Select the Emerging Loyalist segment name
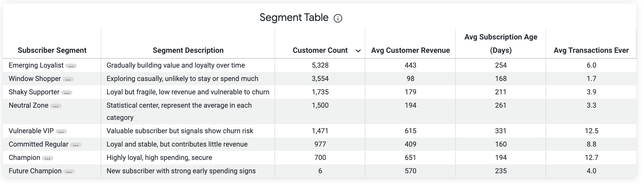 coord(36,65)
